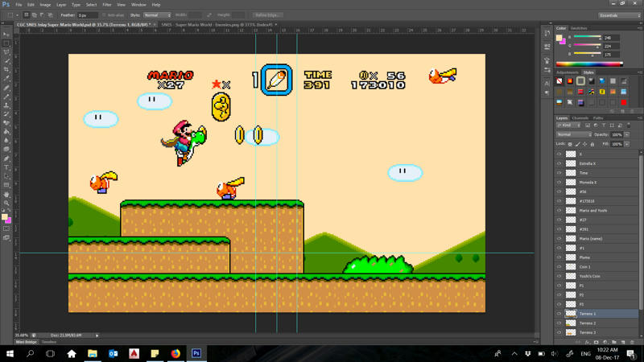Open the Essentials workspace dropdown

pyautogui.click(x=620, y=15)
